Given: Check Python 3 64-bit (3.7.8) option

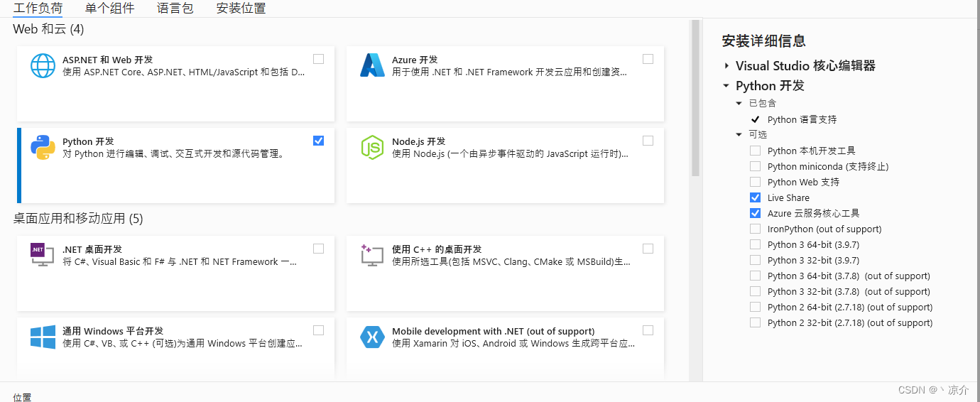Looking at the screenshot, I should [x=755, y=276].
